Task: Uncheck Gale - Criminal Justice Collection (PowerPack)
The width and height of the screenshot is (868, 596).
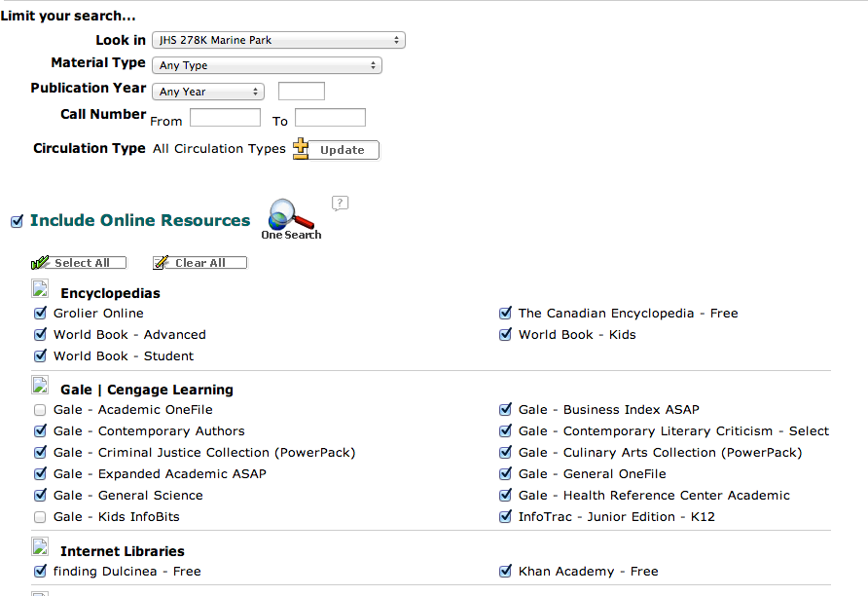Action: point(40,453)
